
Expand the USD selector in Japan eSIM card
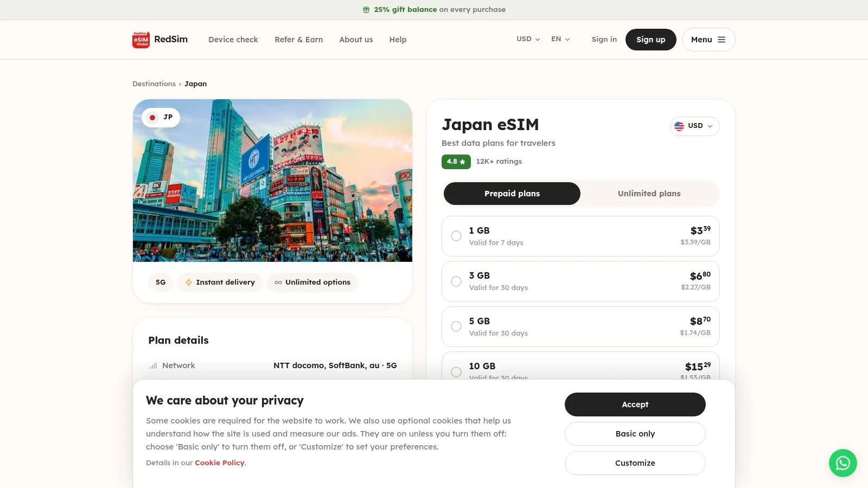click(694, 126)
